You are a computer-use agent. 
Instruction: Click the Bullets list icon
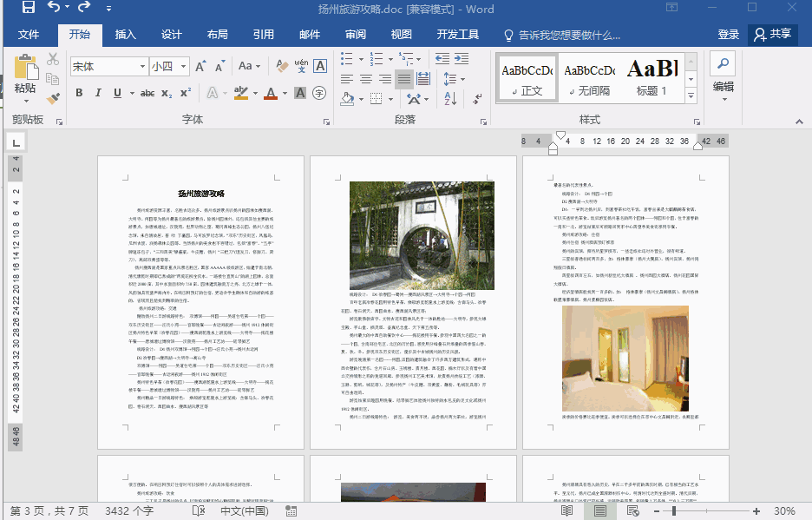[x=347, y=60]
